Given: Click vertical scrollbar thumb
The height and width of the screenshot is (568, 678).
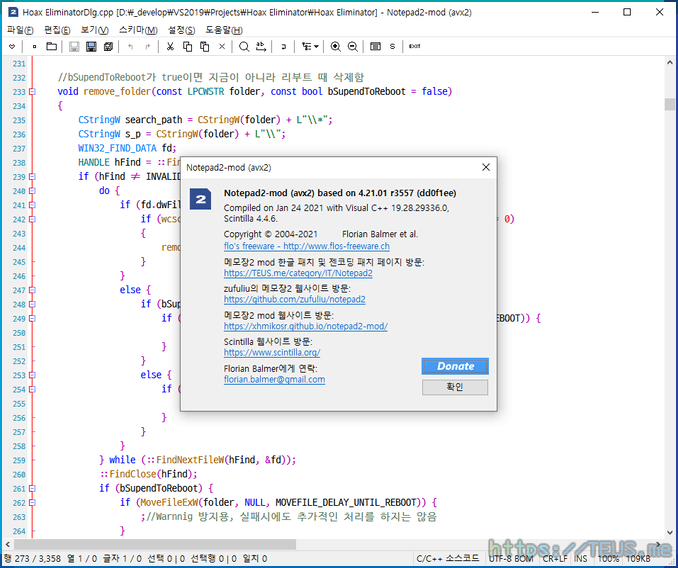Looking at the screenshot, I should coord(669,104).
